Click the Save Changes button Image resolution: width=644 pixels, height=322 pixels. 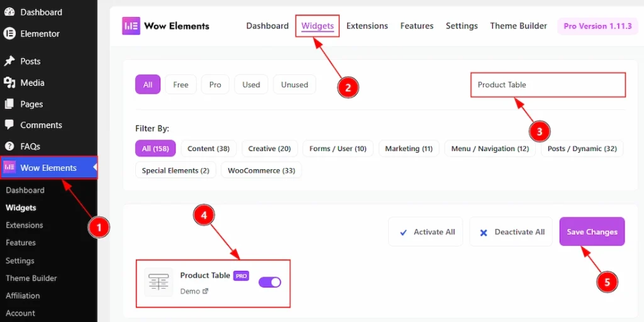click(x=592, y=232)
